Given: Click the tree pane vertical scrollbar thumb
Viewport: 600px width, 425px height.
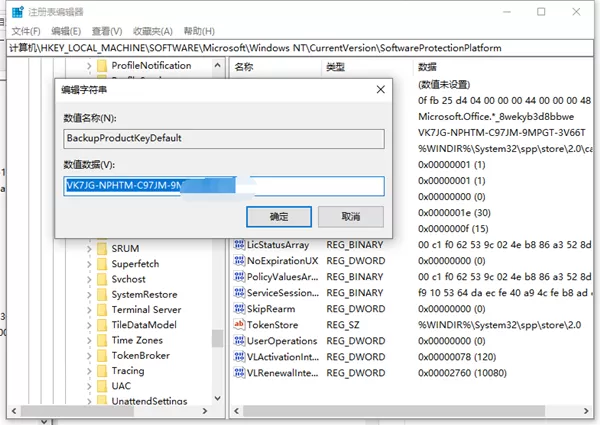Looking at the screenshot, I should click(x=218, y=338).
